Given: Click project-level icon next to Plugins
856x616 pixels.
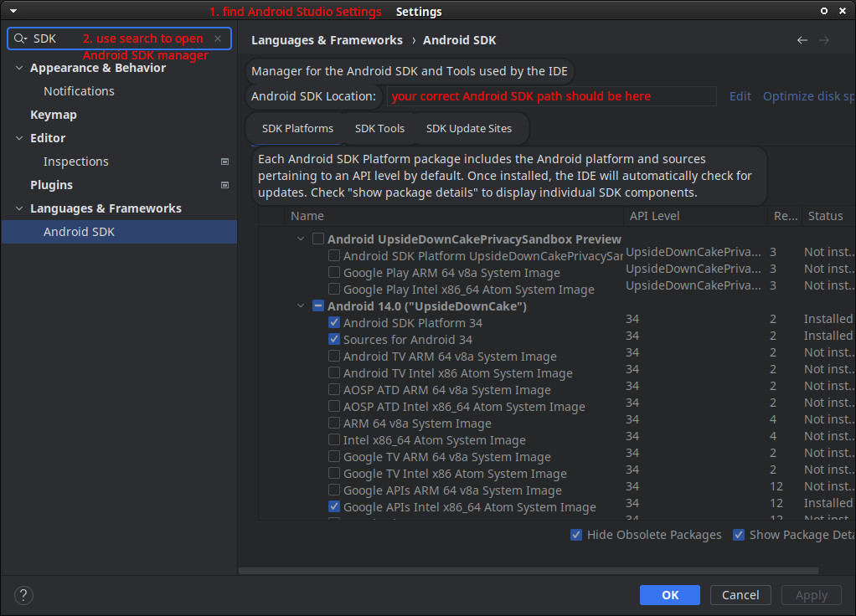Looking at the screenshot, I should (x=224, y=185).
